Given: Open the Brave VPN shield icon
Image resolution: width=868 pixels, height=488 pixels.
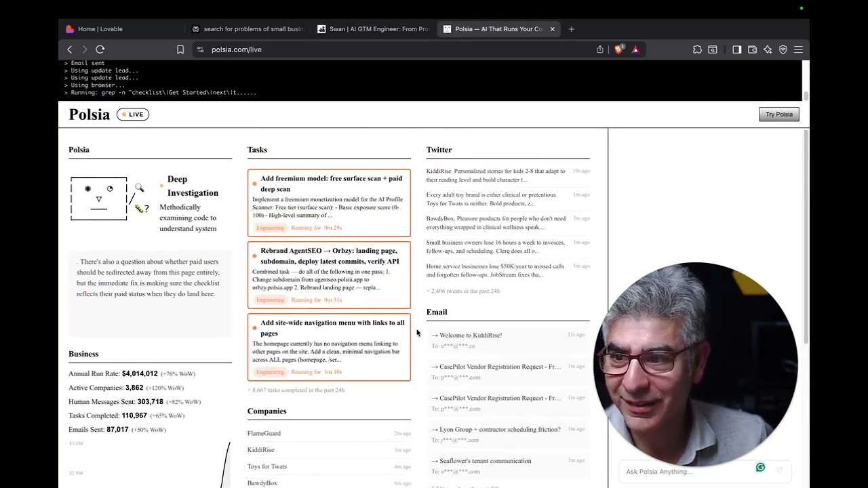Looking at the screenshot, I should click(x=783, y=49).
